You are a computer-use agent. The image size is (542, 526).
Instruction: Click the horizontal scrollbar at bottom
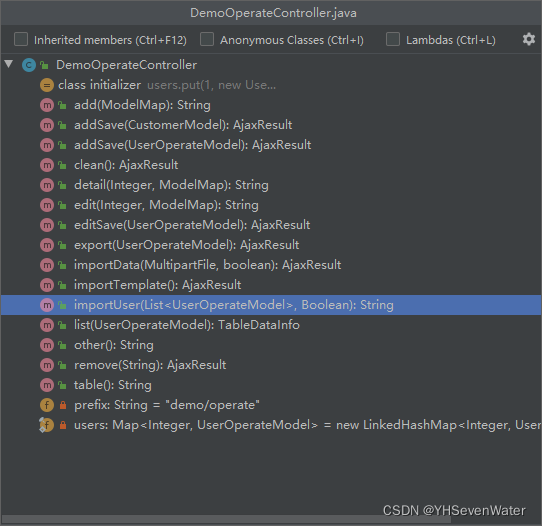pos(226,519)
